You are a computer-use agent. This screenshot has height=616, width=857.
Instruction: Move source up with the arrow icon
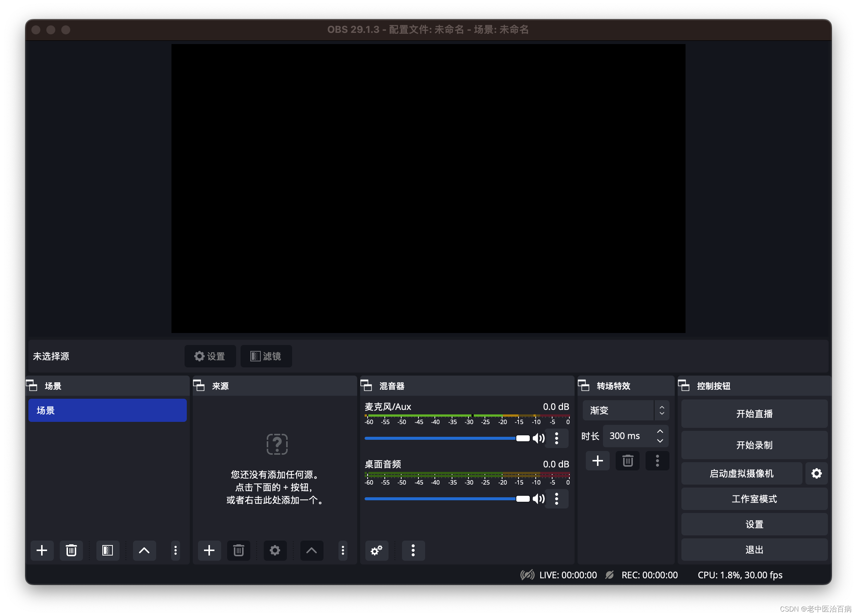[312, 550]
